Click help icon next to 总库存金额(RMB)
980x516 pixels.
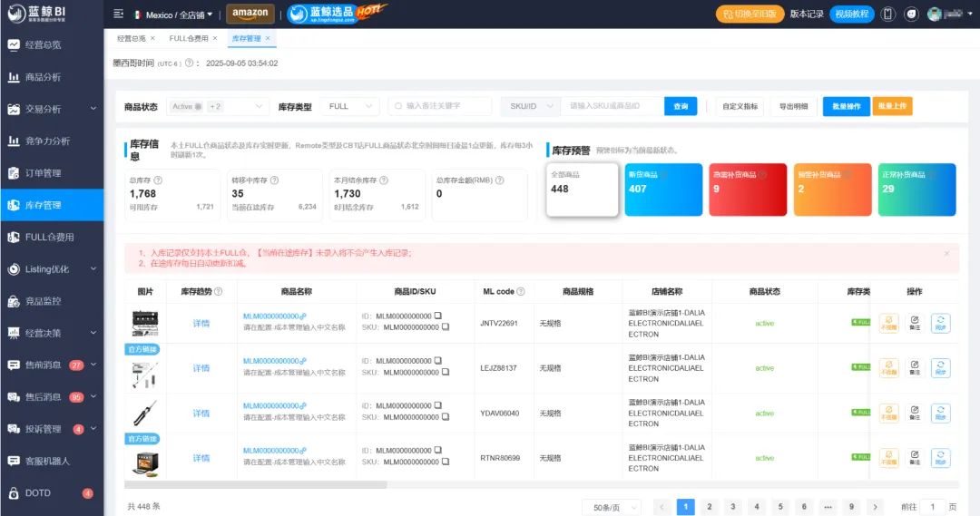pyautogui.click(x=499, y=180)
